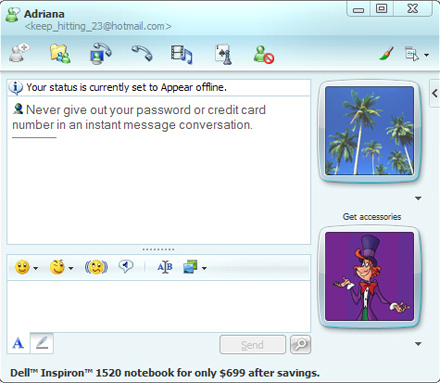
Task: Block this contact
Action: point(263,54)
